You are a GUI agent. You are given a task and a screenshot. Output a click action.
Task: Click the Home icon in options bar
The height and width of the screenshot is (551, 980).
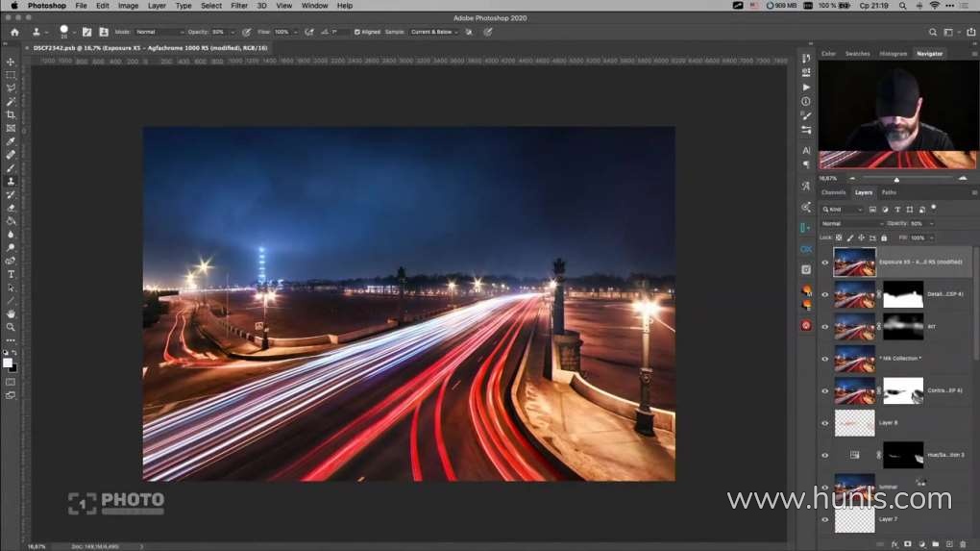tap(14, 32)
